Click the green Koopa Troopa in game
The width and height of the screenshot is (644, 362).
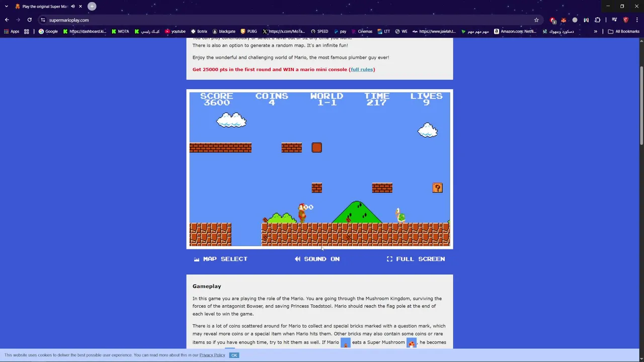[x=400, y=215]
